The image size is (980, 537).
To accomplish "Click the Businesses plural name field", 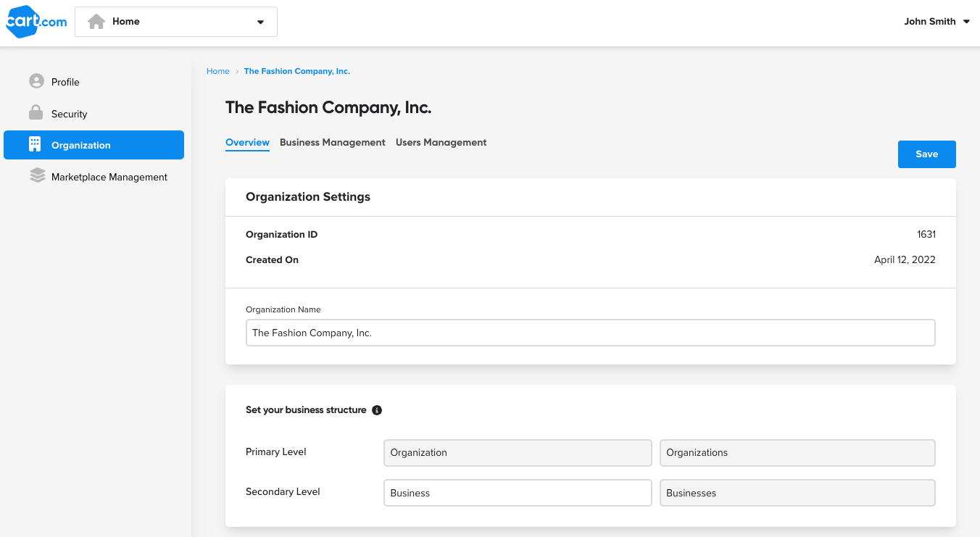I will 797,493.
